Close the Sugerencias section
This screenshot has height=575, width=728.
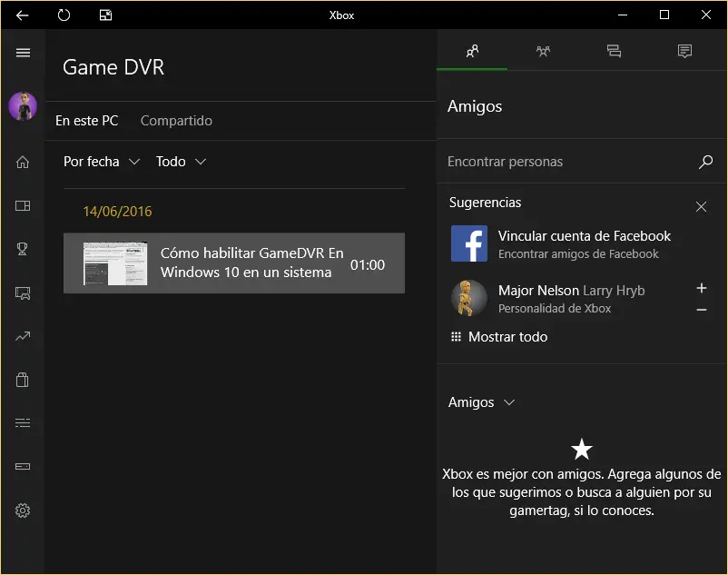point(701,207)
